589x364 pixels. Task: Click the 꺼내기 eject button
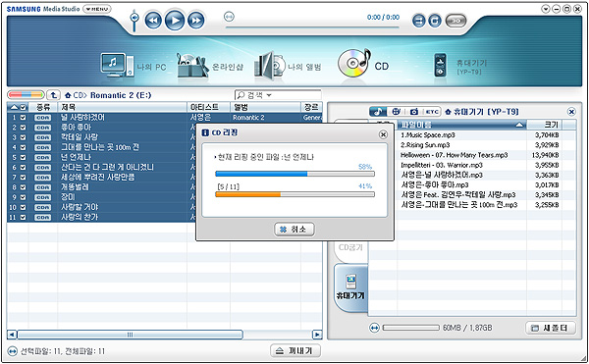[295, 351]
